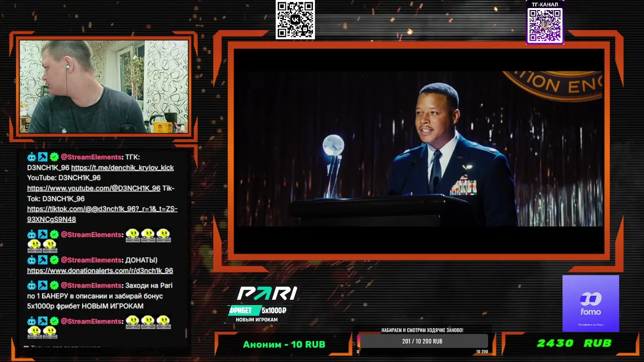Click the chat panel scrollbar

pos(186,333)
